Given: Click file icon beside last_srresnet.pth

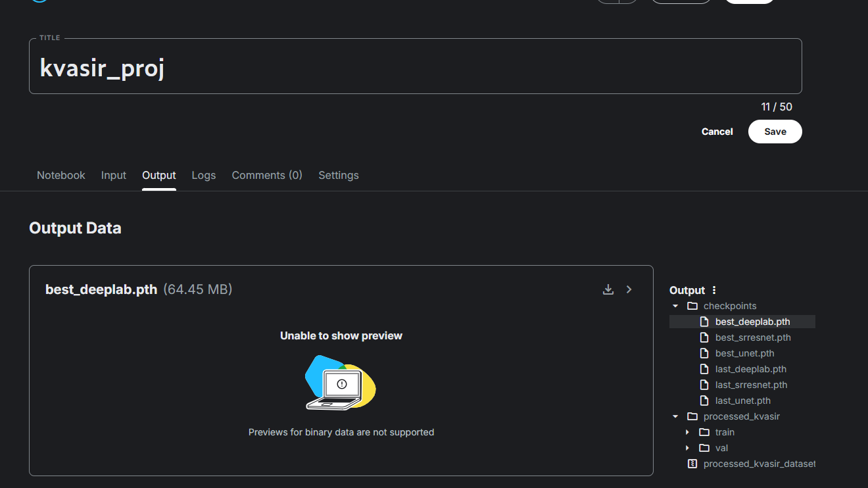Looking at the screenshot, I should click(704, 385).
